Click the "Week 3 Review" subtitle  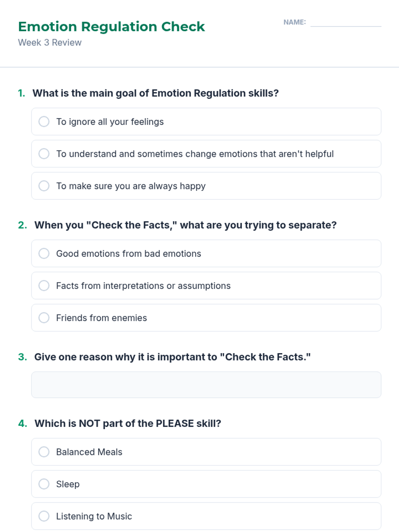pyautogui.click(x=50, y=43)
